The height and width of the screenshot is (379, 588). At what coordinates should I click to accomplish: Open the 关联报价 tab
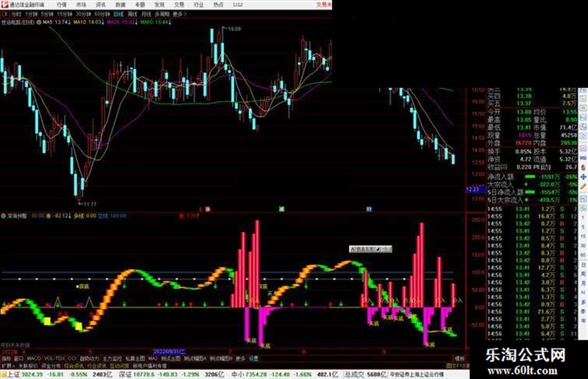coord(29,365)
